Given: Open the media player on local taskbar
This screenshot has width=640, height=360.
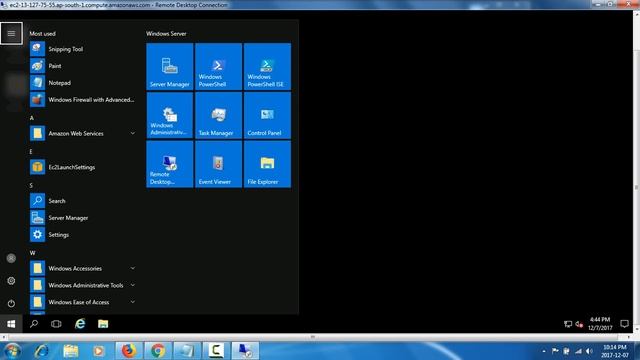Looking at the screenshot, I should 99,351.
